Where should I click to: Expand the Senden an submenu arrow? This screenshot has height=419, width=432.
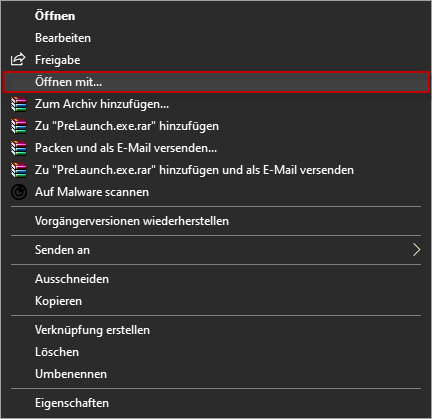pyautogui.click(x=416, y=250)
